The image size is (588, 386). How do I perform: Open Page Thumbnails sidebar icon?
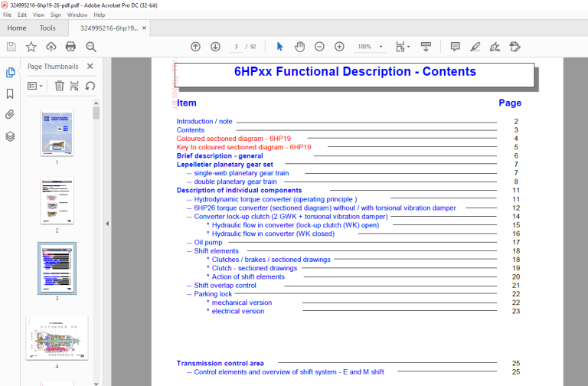[x=10, y=72]
